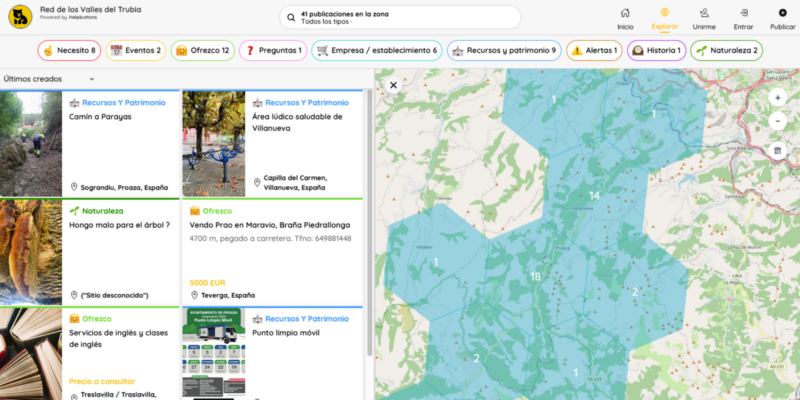This screenshot has width=800, height=400.
Task: Toggle the Necesito 8 filter
Action: 70,50
